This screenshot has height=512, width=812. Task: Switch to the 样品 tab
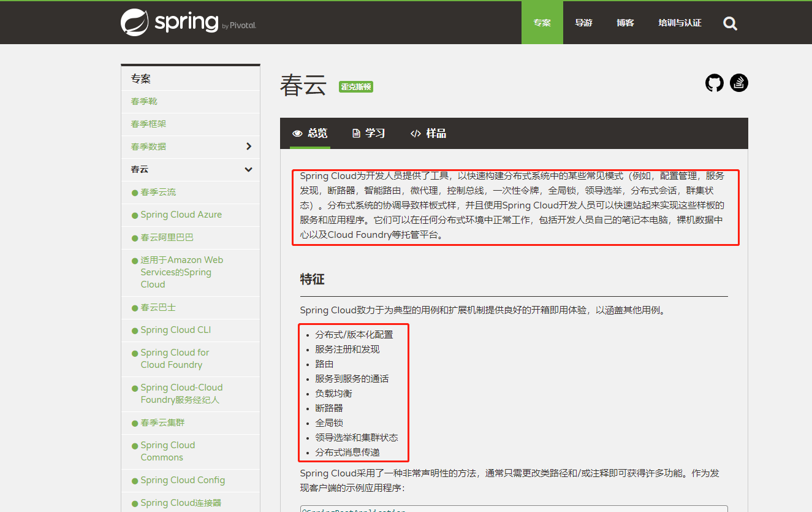point(428,133)
